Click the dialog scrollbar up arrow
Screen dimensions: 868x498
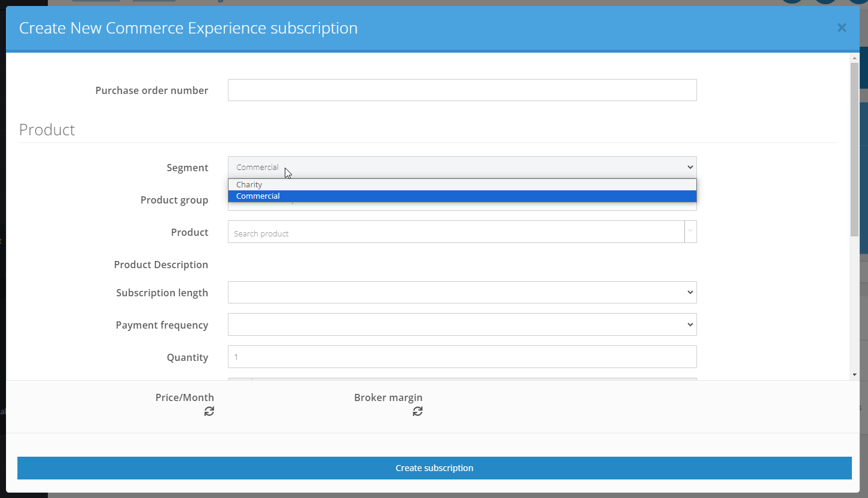(854, 57)
